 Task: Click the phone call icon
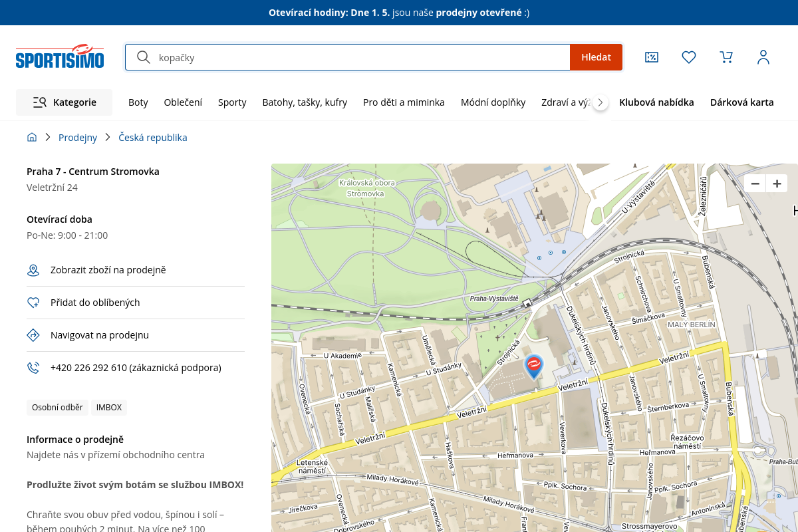click(33, 368)
